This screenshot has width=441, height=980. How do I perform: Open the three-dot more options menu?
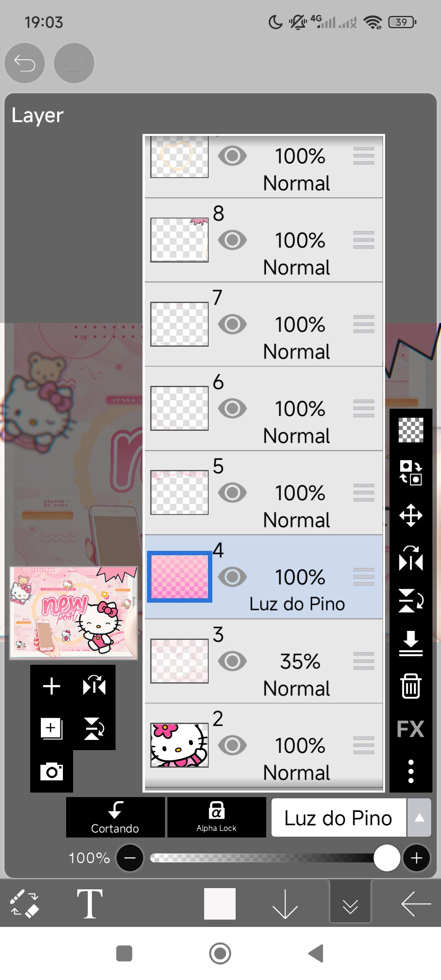pyautogui.click(x=410, y=771)
